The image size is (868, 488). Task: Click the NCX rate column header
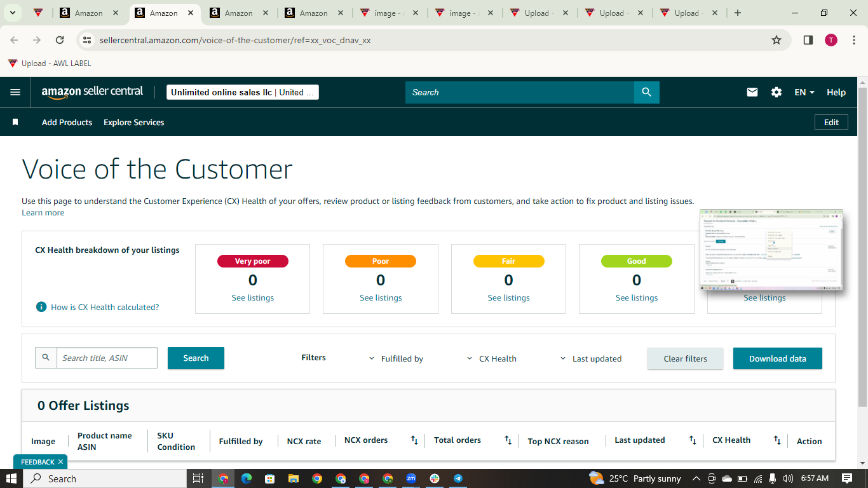tap(304, 441)
